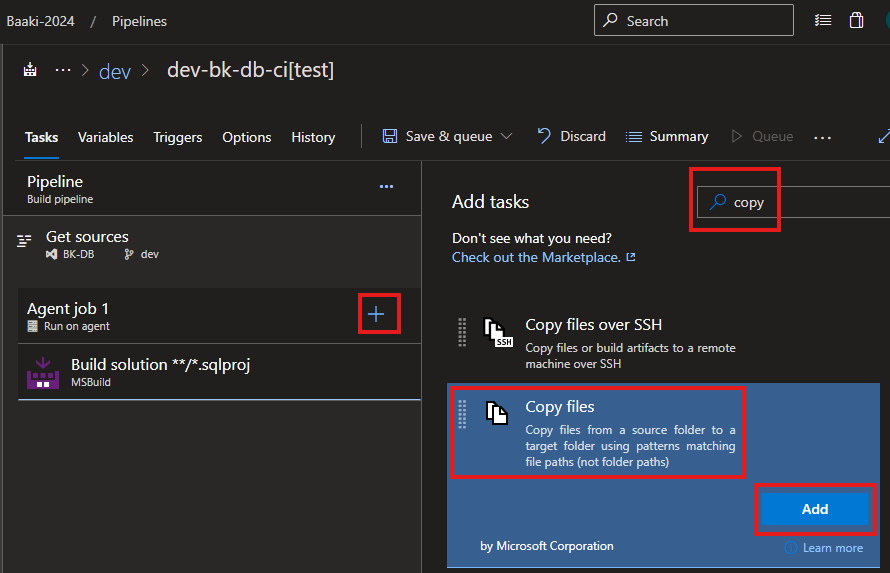Grab the drag handle of Copy files over SSH
Viewport: 890px width, 573px height.
pos(462,332)
